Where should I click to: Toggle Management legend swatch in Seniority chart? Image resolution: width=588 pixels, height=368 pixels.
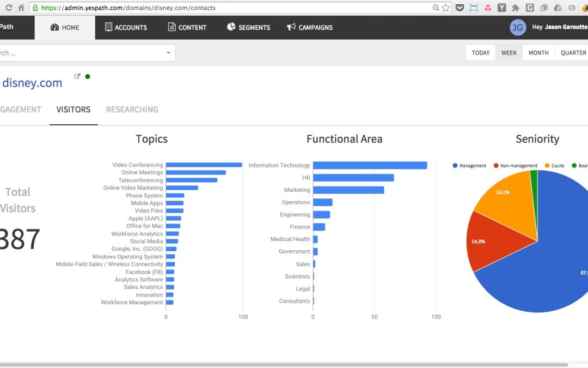point(455,166)
